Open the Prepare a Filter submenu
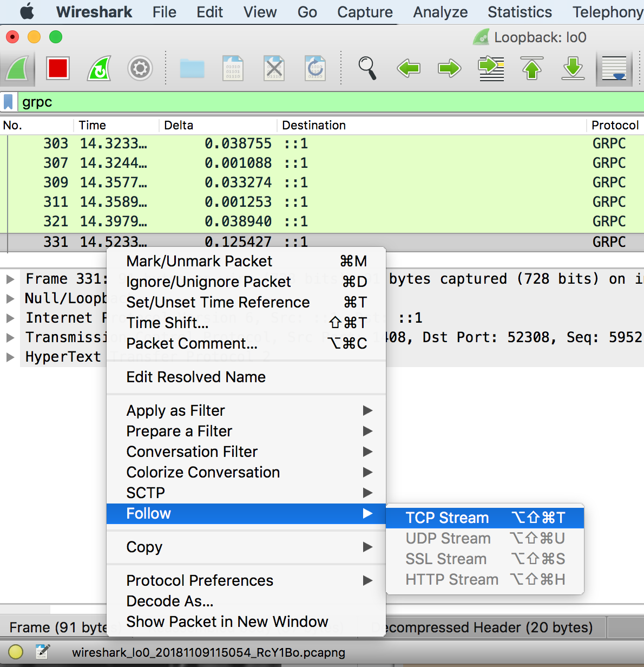This screenshot has height=667, width=644. point(246,431)
